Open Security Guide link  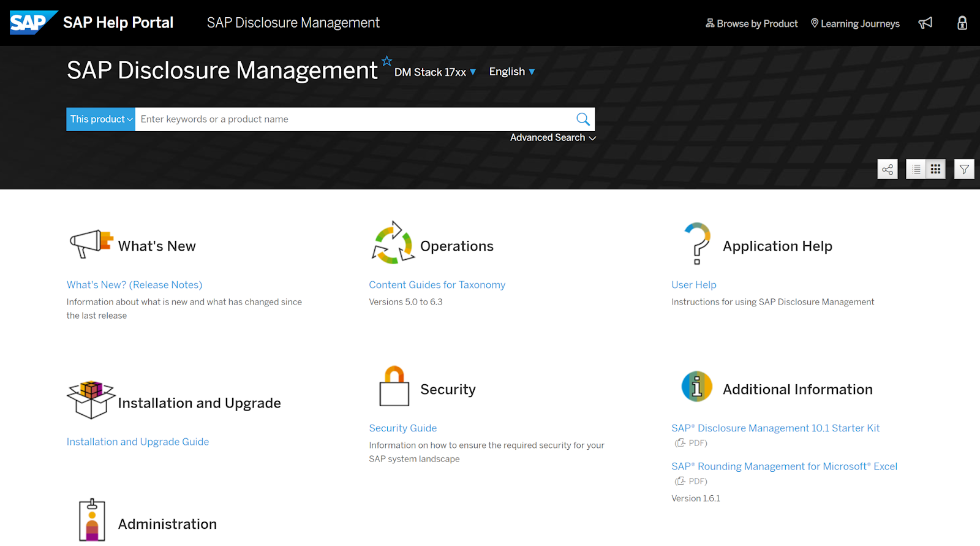tap(403, 428)
